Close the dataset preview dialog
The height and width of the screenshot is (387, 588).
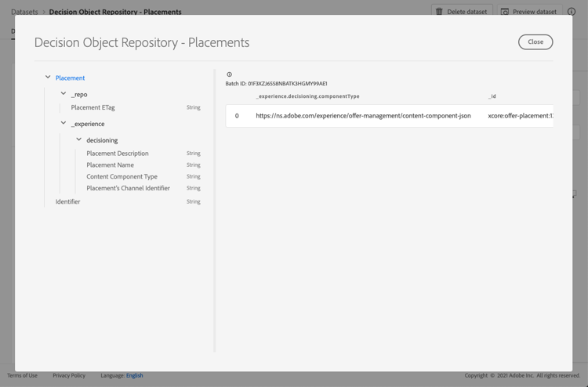(x=535, y=42)
